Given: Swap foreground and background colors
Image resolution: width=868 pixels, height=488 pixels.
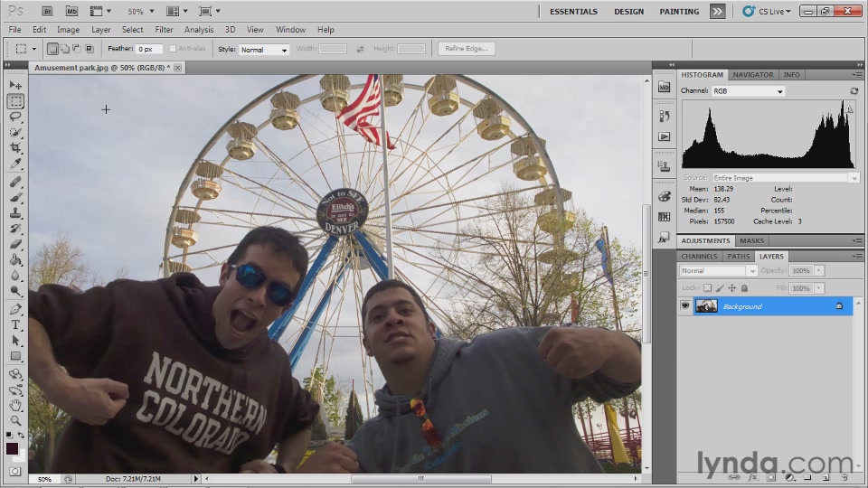Looking at the screenshot, I should pos(21,436).
